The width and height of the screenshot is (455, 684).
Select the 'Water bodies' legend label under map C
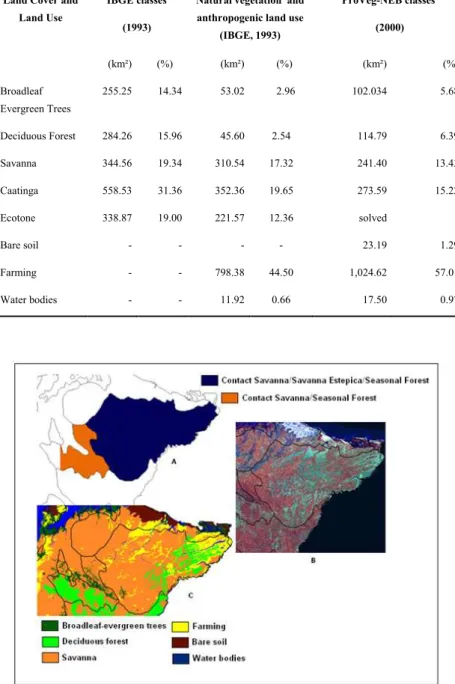click(219, 658)
